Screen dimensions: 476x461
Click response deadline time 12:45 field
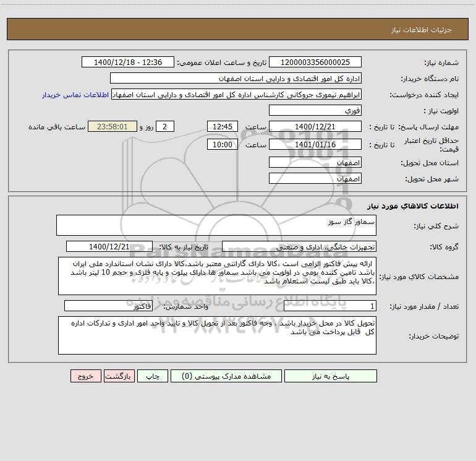click(222, 126)
